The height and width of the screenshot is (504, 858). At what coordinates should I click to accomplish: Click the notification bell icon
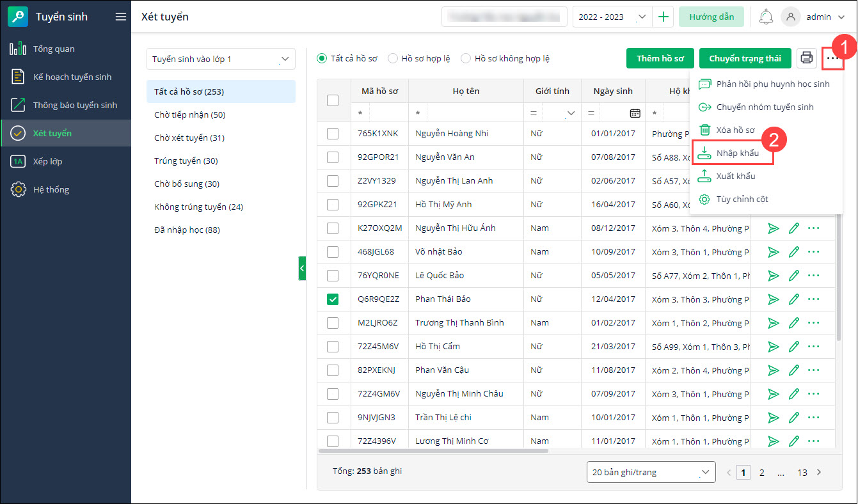(765, 17)
